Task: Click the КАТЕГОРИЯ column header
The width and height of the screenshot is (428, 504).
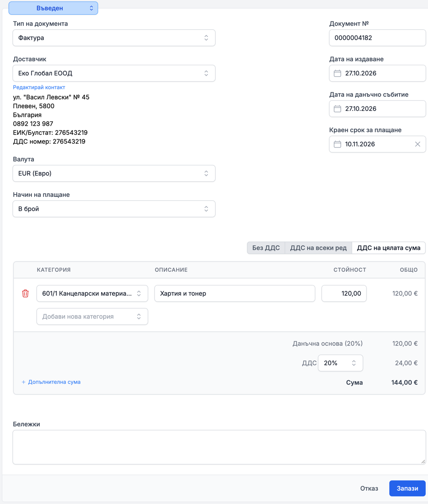Action: pos(54,270)
